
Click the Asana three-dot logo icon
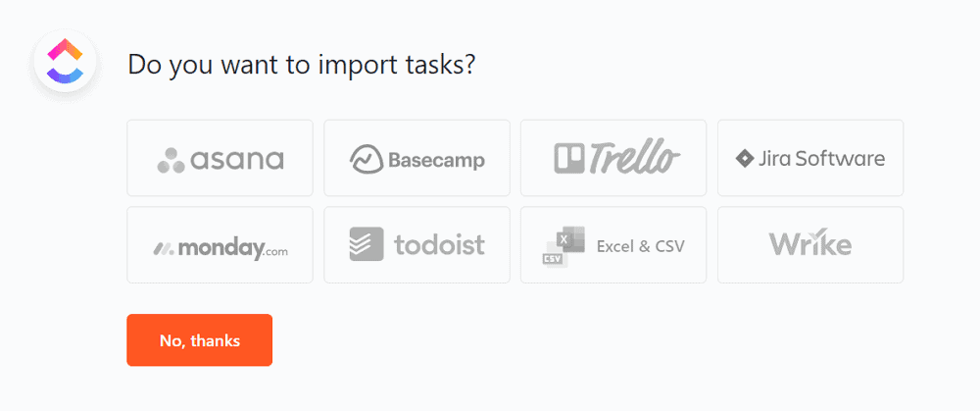[171, 160]
